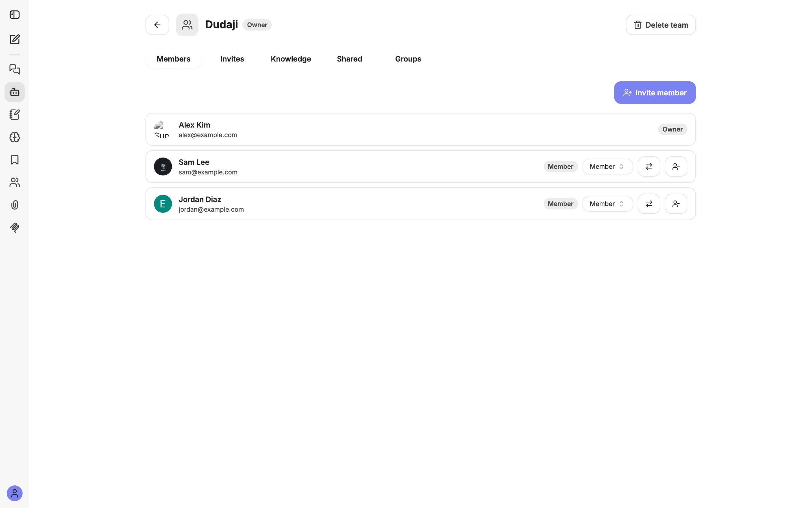
Task: Open the brain icon in sidebar
Action: point(14,137)
